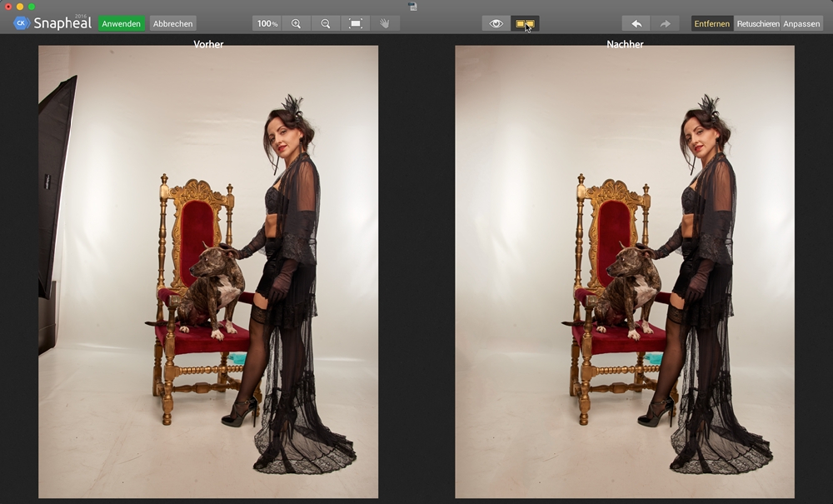833x504 pixels.
Task: Click the green fullscreen window button
Action: click(32, 7)
